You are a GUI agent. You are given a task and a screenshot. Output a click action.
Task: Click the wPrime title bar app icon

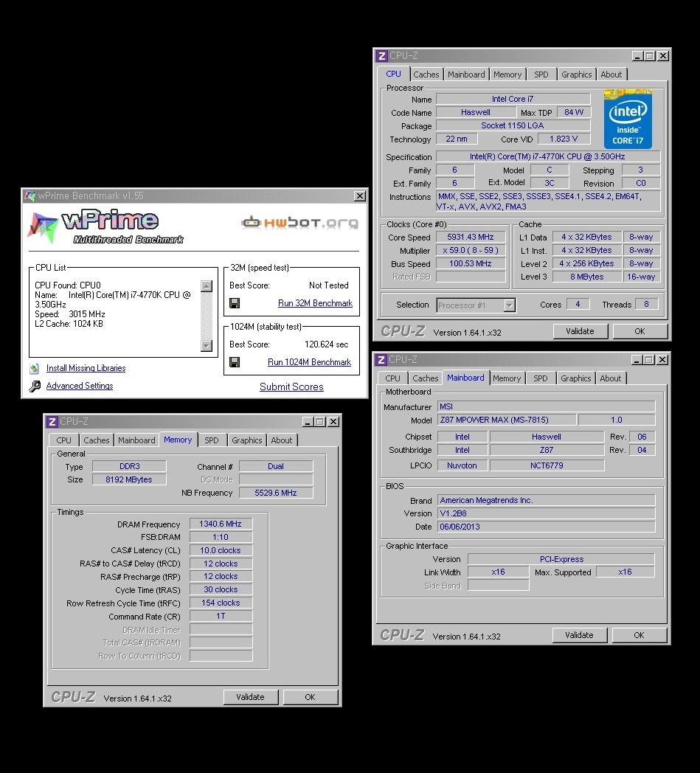(x=30, y=195)
